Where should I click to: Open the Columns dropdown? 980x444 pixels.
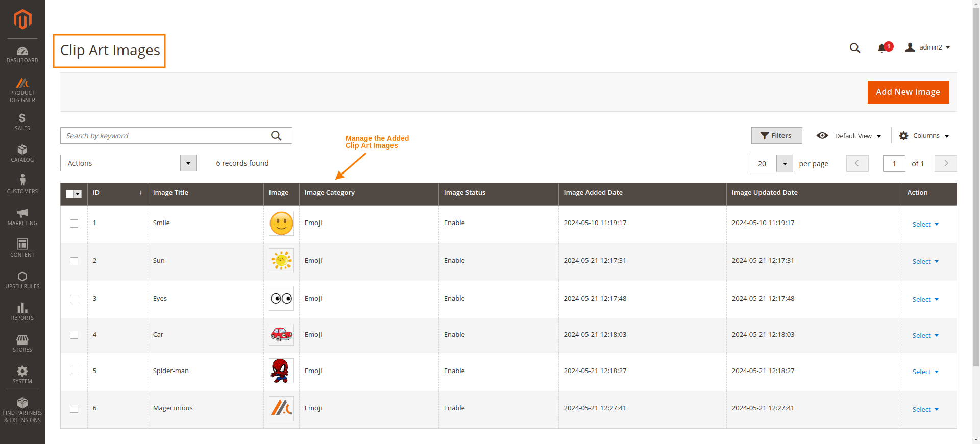click(924, 136)
